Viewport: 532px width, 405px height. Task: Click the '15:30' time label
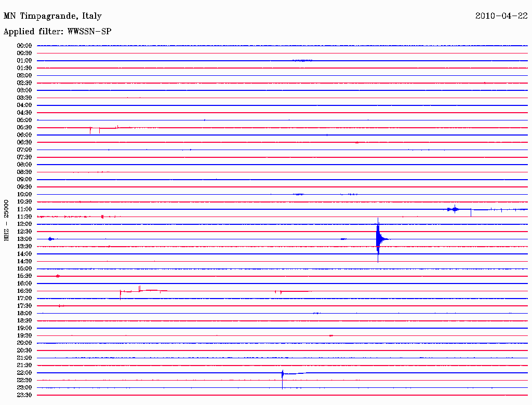pyautogui.click(x=24, y=276)
